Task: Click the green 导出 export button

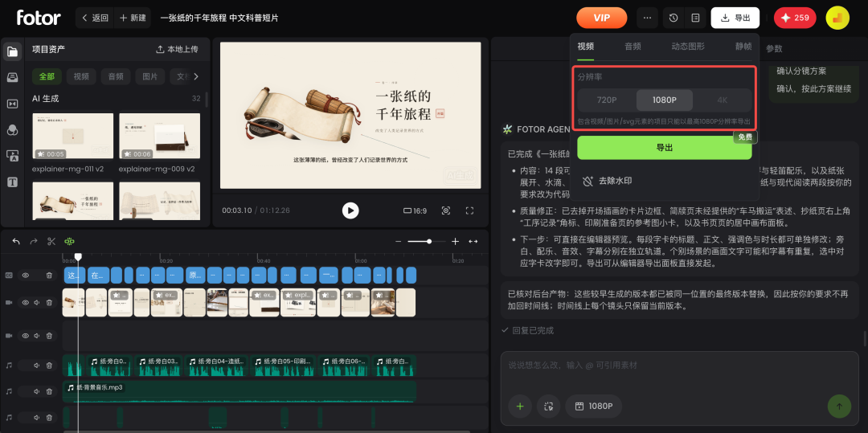Action: click(x=665, y=148)
